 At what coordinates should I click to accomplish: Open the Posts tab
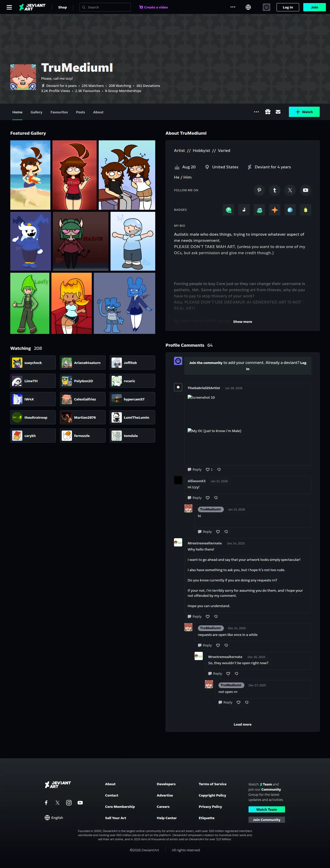80,112
